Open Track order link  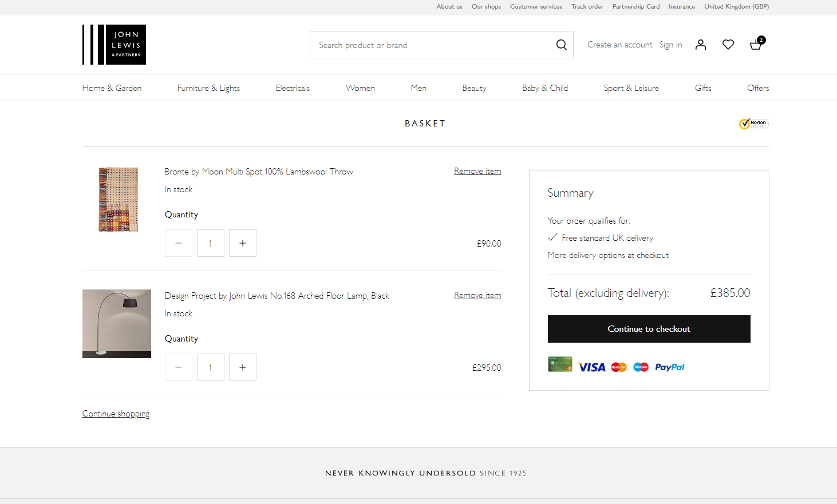pos(587,6)
